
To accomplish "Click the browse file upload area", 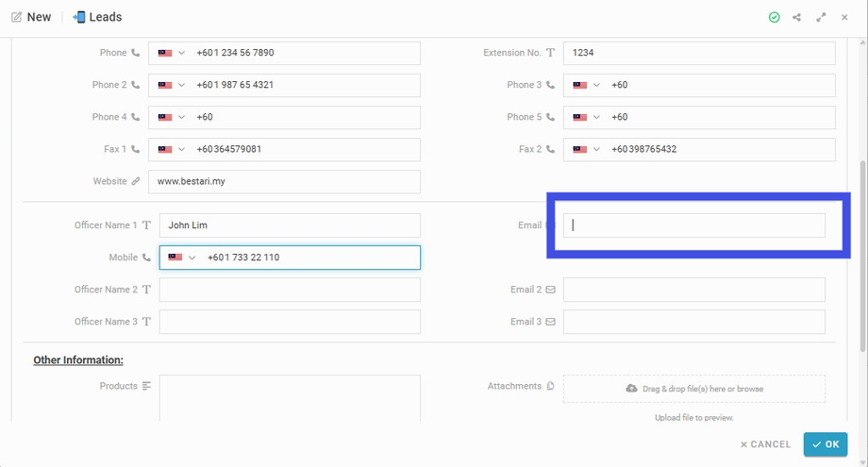I will 693,389.
